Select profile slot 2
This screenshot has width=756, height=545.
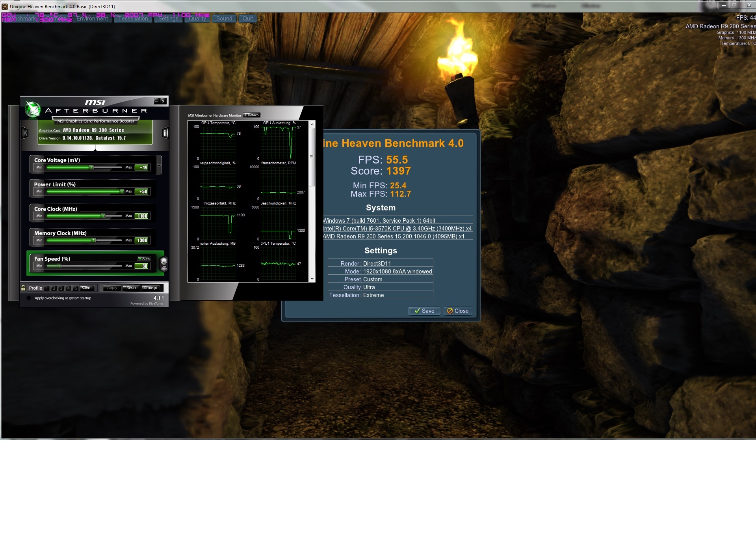(x=54, y=288)
